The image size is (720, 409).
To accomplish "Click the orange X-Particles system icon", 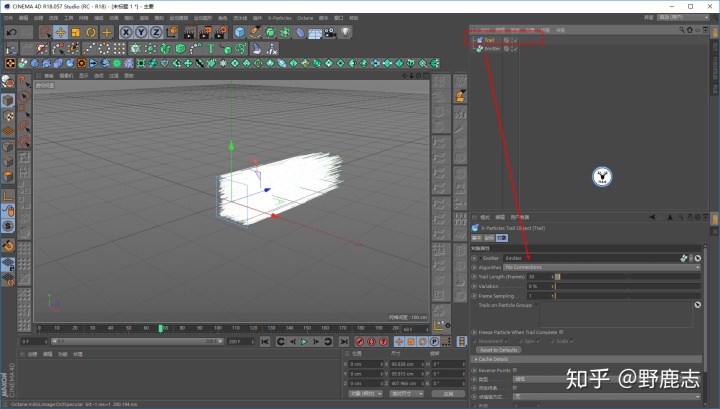I will [10, 63].
